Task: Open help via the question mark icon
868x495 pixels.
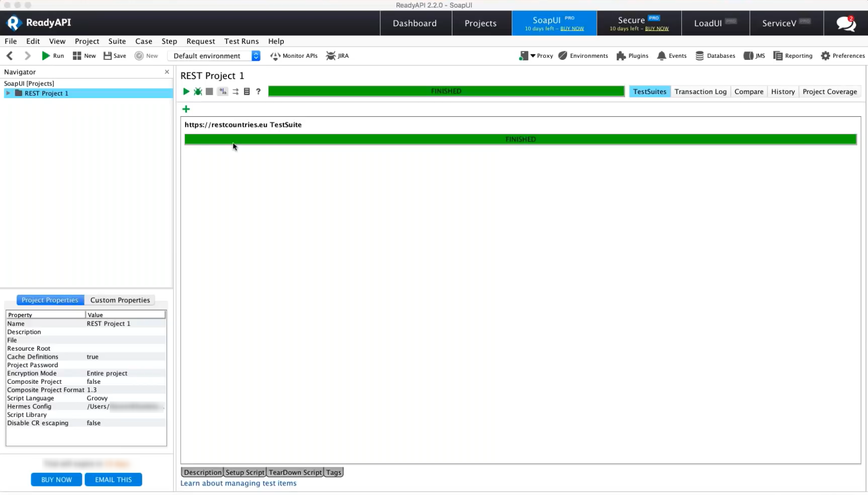Action: (258, 92)
